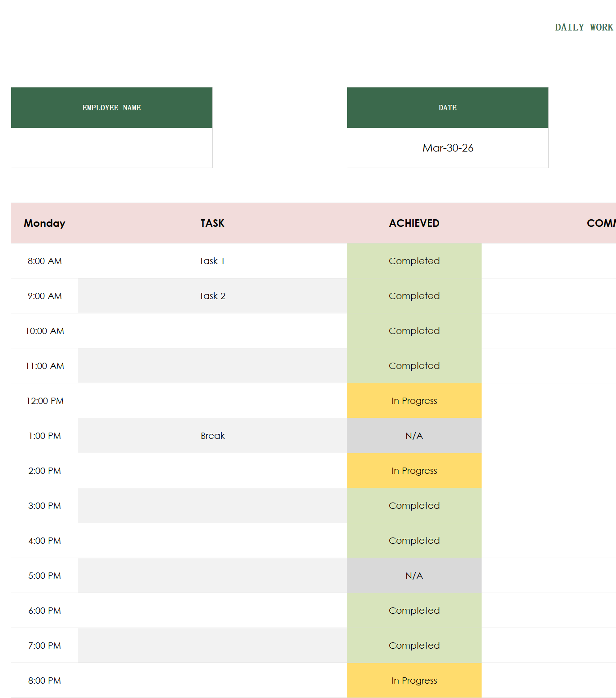Select Completed status in 11:00 AM row
Image resolution: width=616 pixels, height=698 pixels.
[414, 366]
